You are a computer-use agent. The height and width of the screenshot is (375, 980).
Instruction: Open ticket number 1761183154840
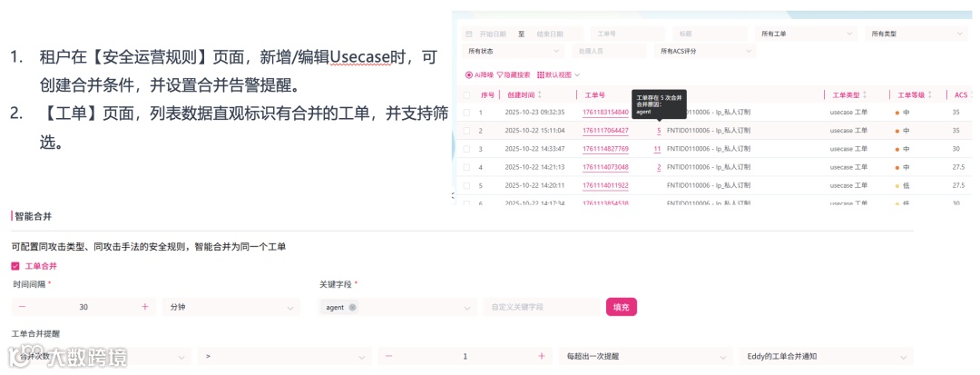[x=605, y=113]
